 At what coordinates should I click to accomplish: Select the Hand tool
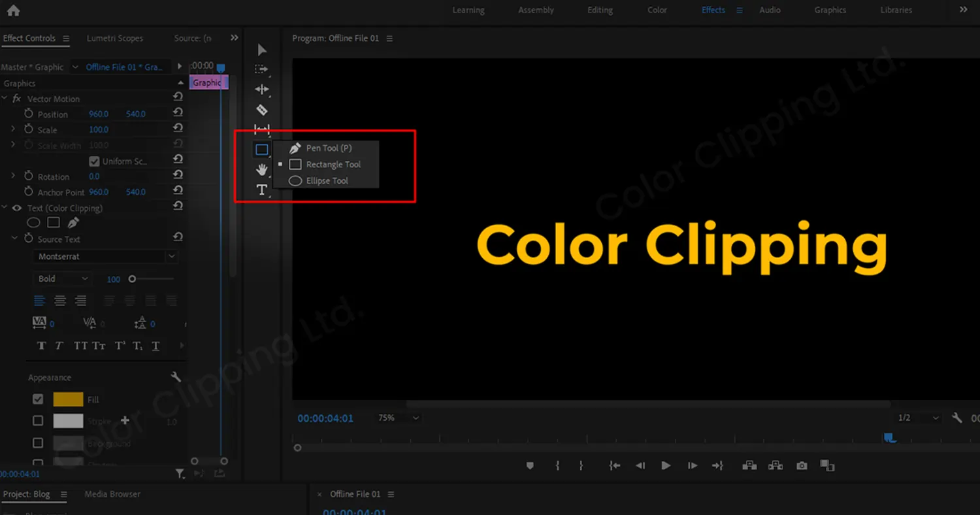pos(261,169)
